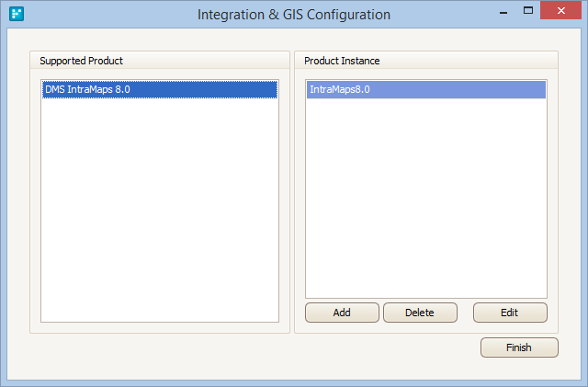588x387 pixels.
Task: Click blank area below Supported Product panel
Action: 160,357
